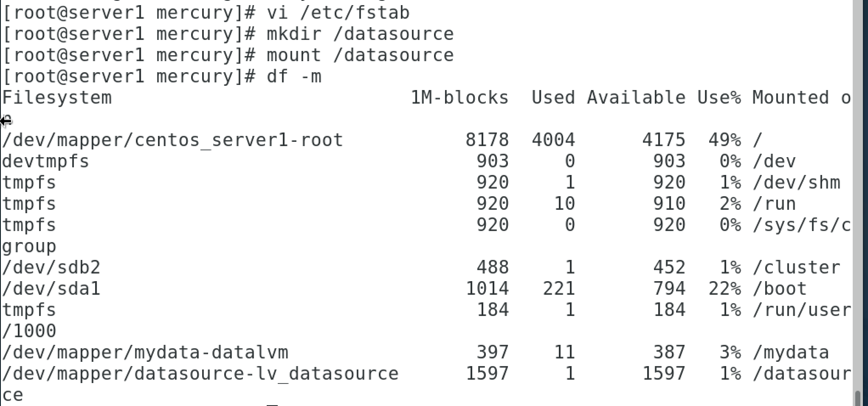Click the vertical scrollbar thumb at bottom right
This screenshot has width=868, height=406.
tap(858, 398)
